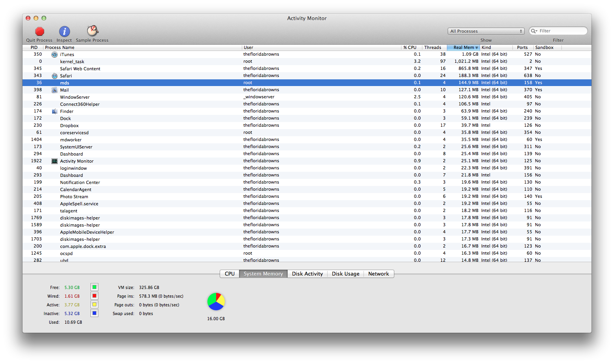Switch to the Disk Activity tab
This screenshot has width=614, height=364.
point(307,274)
